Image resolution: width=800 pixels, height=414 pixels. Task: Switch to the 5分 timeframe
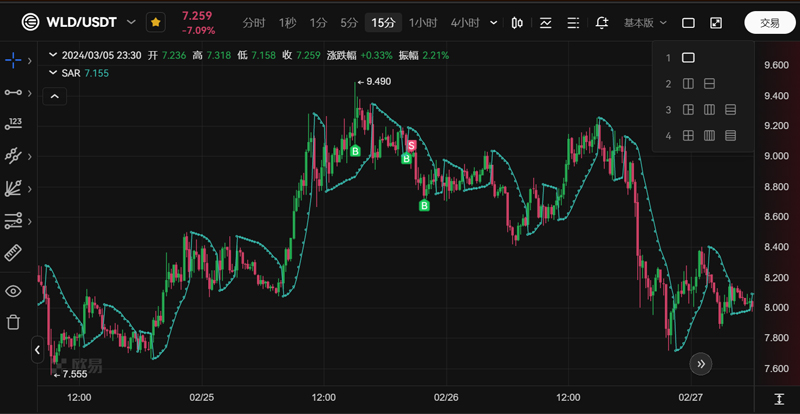click(348, 22)
